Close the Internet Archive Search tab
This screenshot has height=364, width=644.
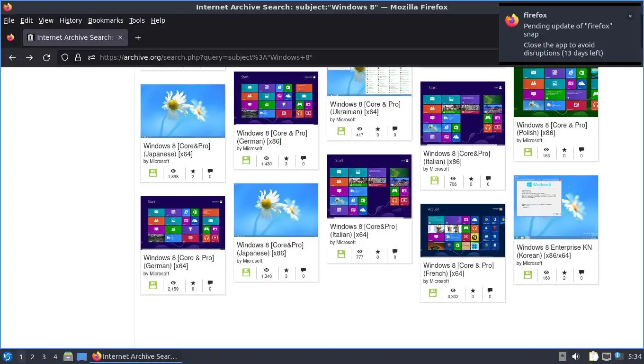pyautogui.click(x=120, y=37)
